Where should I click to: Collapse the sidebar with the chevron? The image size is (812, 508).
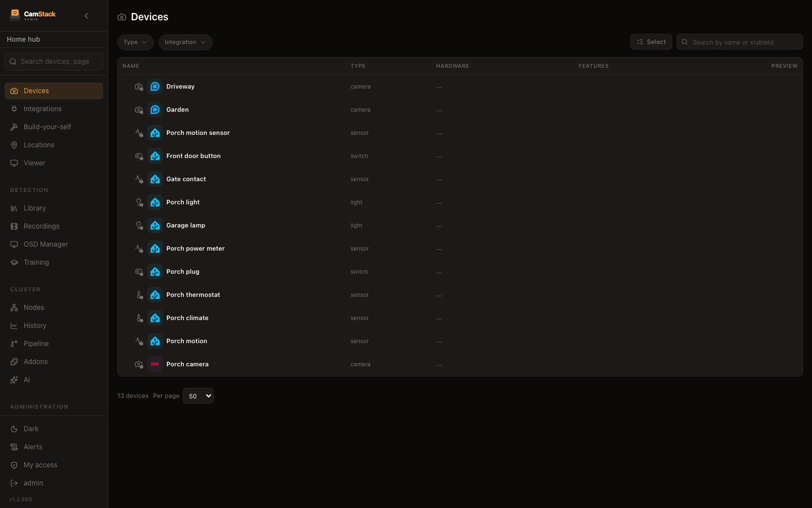coord(86,16)
